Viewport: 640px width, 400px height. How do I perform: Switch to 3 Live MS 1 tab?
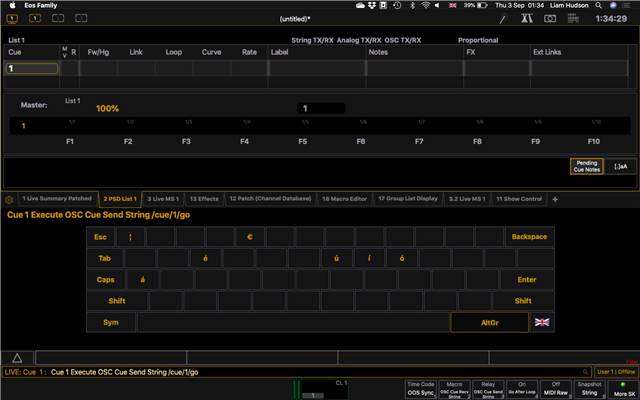tap(163, 199)
